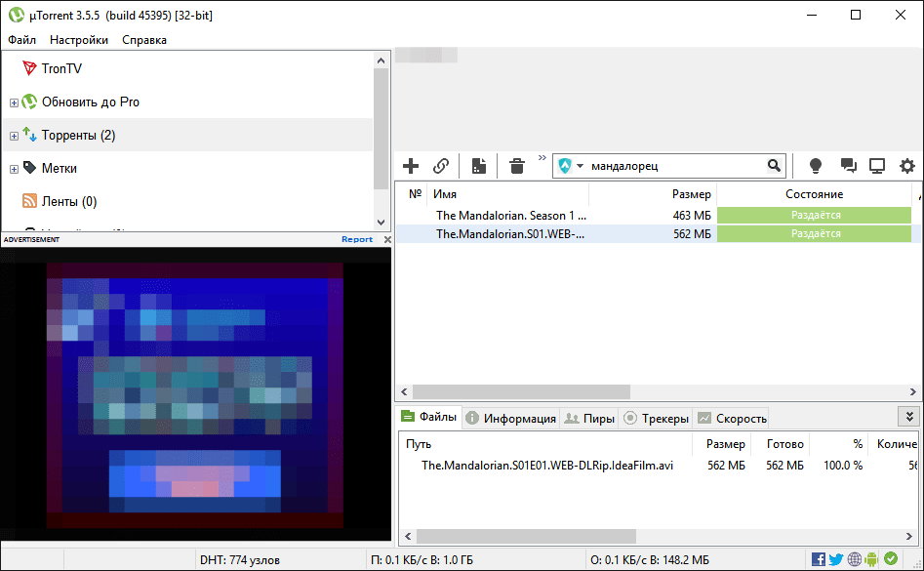
Task: Switch to the Трекеры tab
Action: click(656, 419)
